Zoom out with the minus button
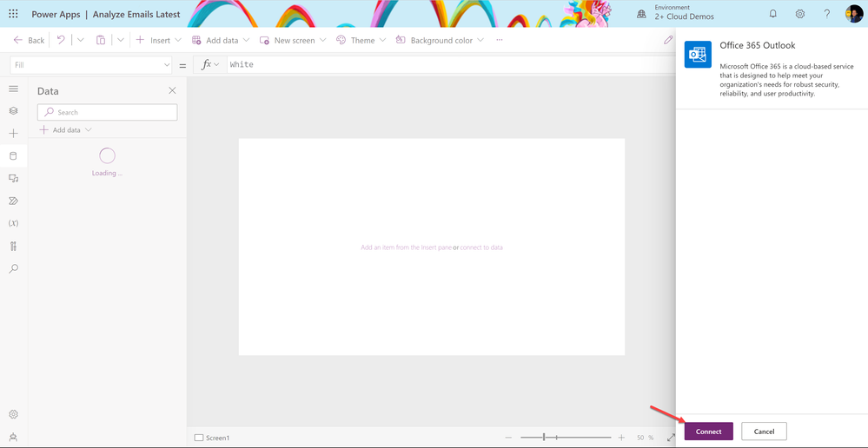Image resolution: width=868 pixels, height=448 pixels. point(509,438)
